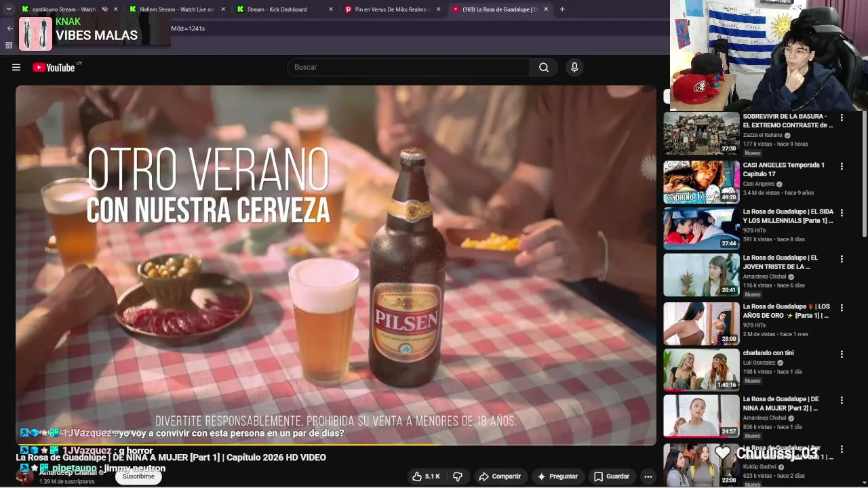The width and height of the screenshot is (868, 488).
Task: Switch to Stream - Kick Dashboard tab
Action: (277, 9)
